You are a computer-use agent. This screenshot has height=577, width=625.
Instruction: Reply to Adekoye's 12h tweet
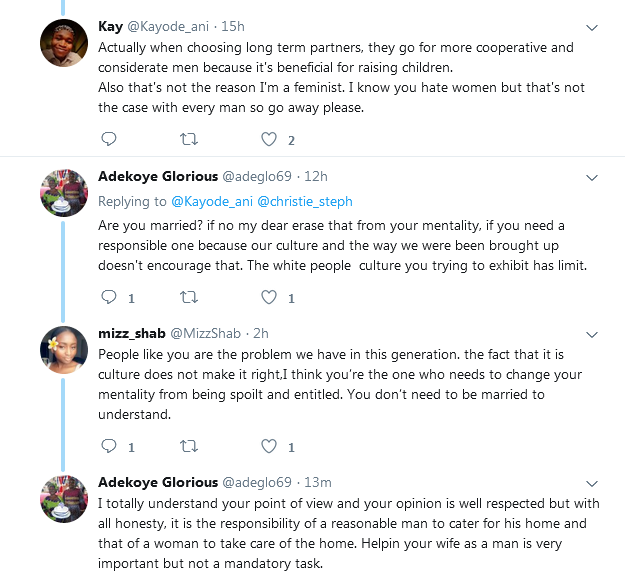[x=108, y=297]
